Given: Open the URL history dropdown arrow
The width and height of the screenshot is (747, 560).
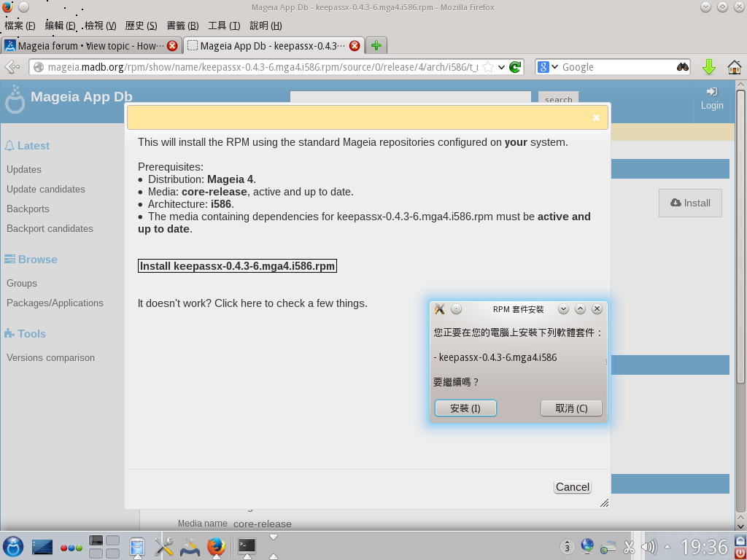Looking at the screenshot, I should tap(501, 67).
